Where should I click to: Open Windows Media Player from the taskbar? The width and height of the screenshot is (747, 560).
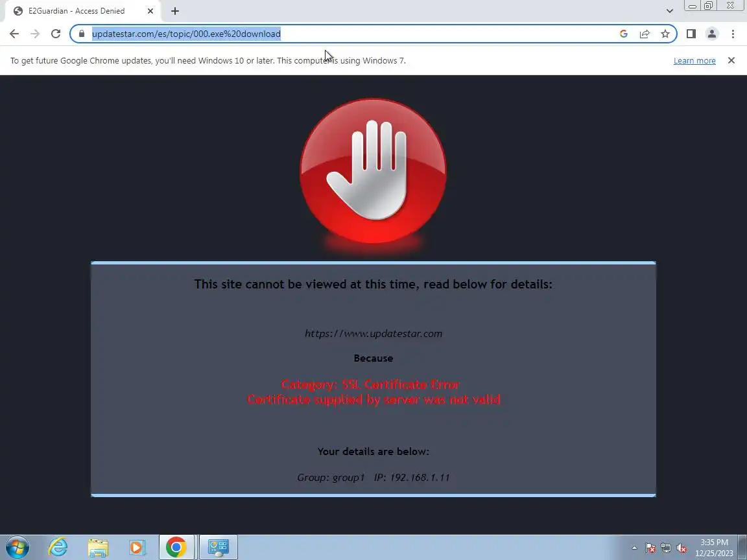click(137, 547)
